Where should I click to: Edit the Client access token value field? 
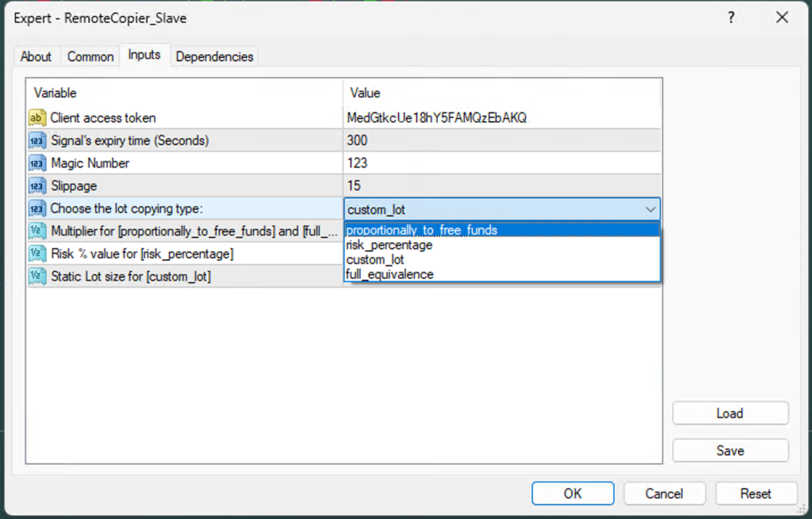click(x=501, y=118)
